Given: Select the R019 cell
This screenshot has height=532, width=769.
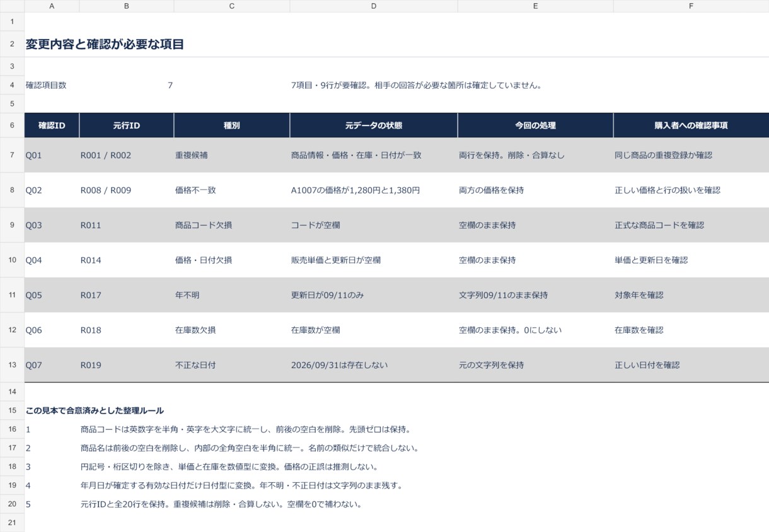Looking at the screenshot, I should tap(127, 365).
